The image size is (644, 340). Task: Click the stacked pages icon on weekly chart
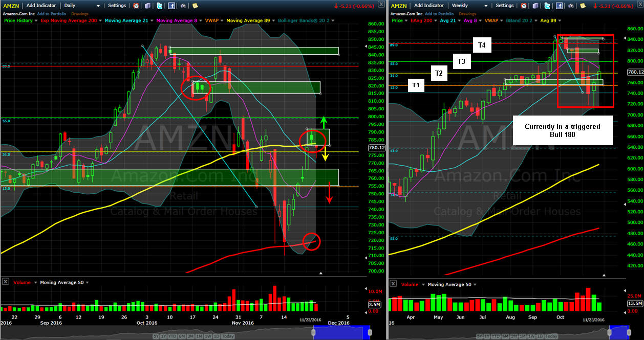[x=536, y=6]
